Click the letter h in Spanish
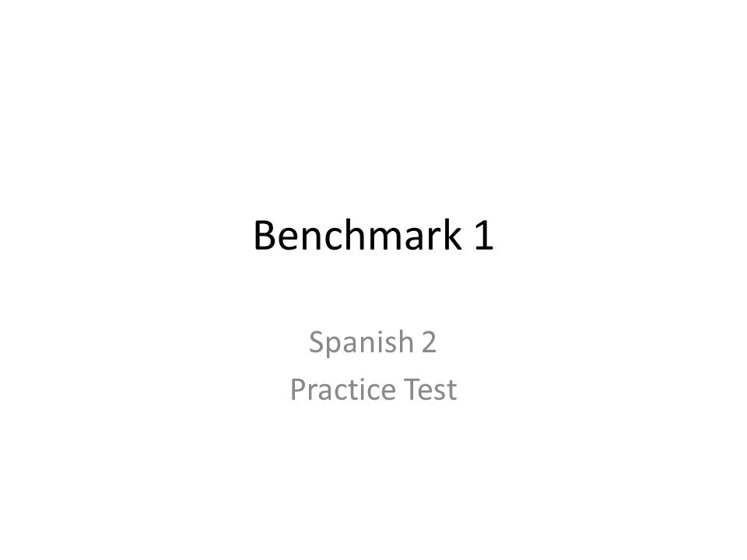Viewport: 747px width, 560px height. pos(405,341)
